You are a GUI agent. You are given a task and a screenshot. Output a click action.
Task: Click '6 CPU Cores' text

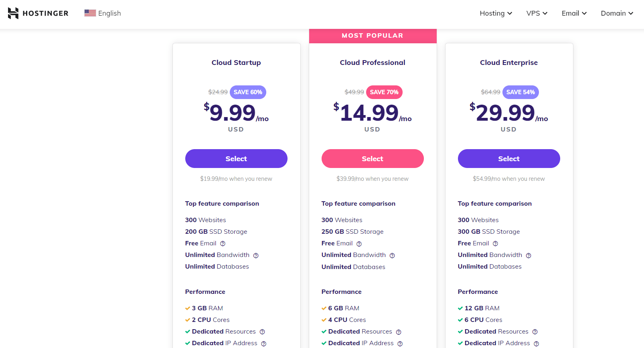click(x=484, y=320)
